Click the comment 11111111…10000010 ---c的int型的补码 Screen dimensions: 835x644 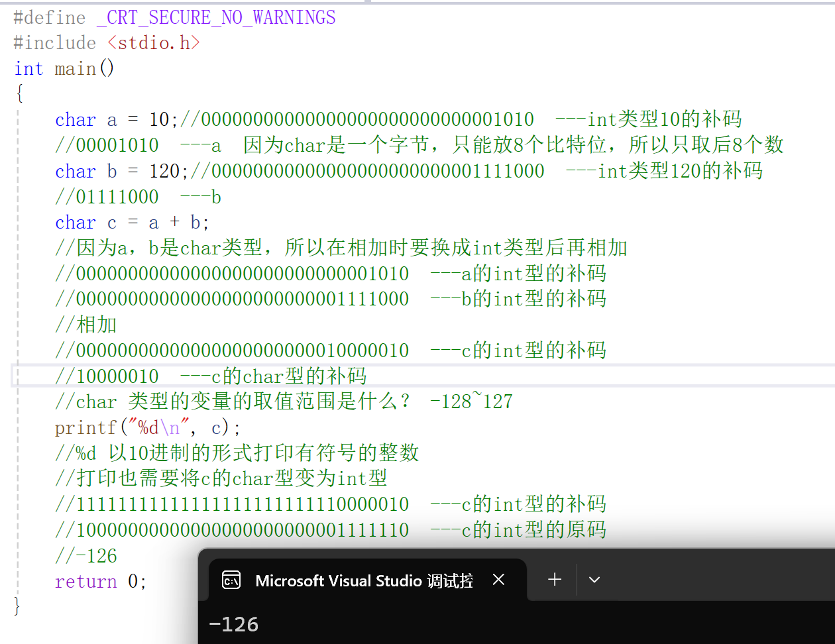click(x=331, y=504)
